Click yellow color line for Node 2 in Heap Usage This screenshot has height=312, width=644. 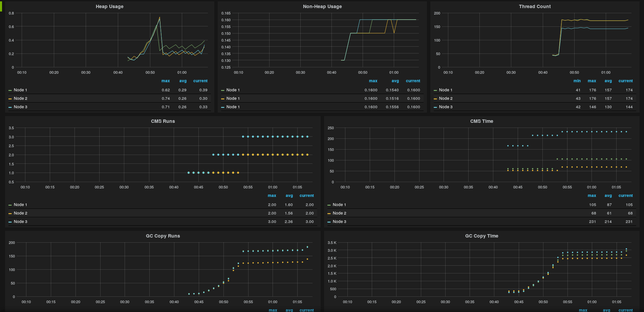10,99
